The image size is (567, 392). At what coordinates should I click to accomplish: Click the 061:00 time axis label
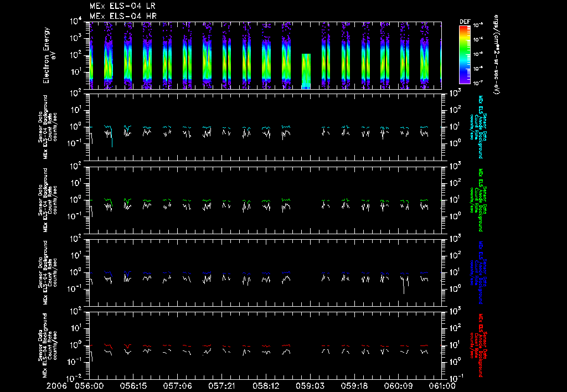(x=441, y=386)
